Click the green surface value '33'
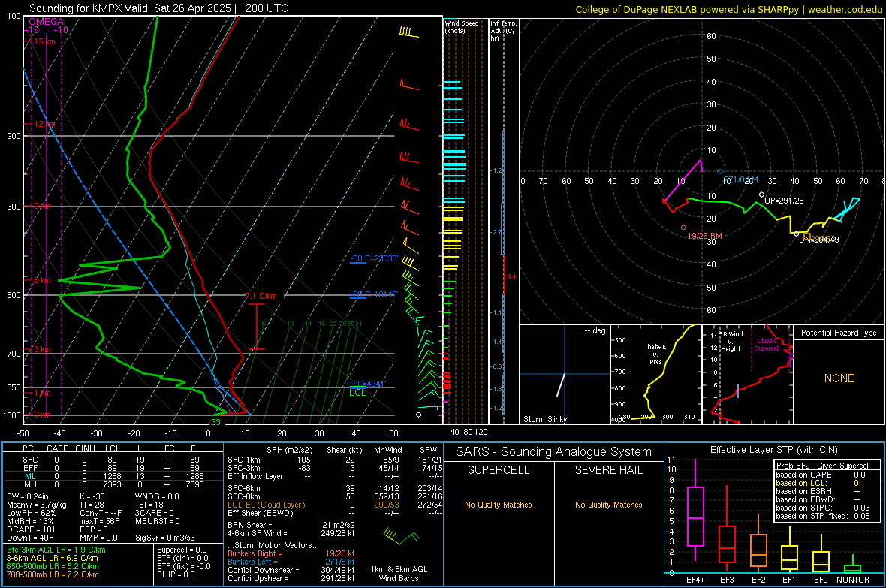 click(215, 422)
